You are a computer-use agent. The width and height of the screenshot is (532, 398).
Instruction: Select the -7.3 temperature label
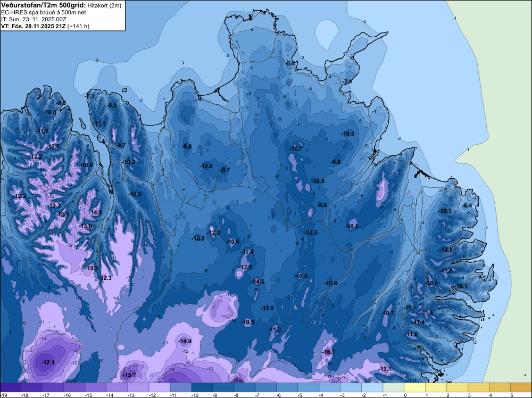click(x=90, y=96)
